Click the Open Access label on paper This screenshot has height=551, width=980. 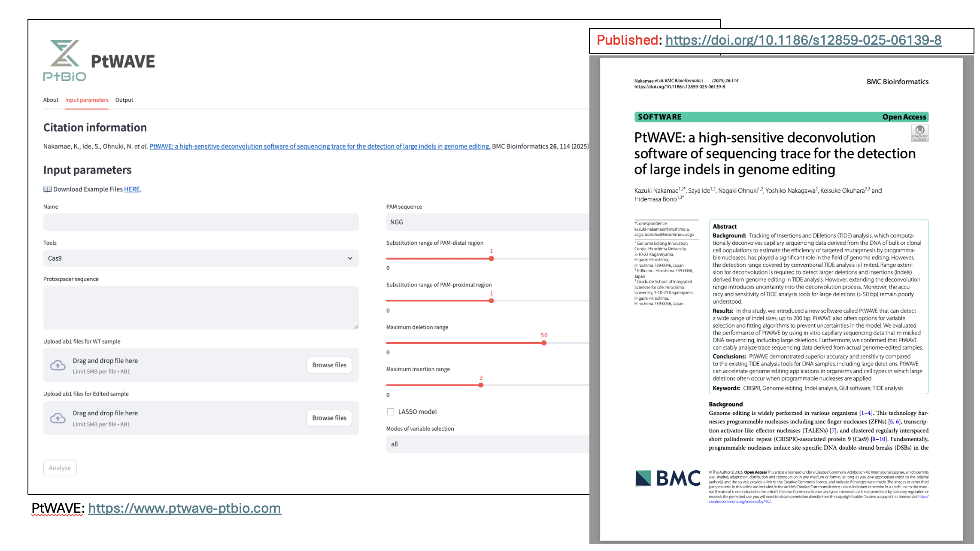coord(904,117)
